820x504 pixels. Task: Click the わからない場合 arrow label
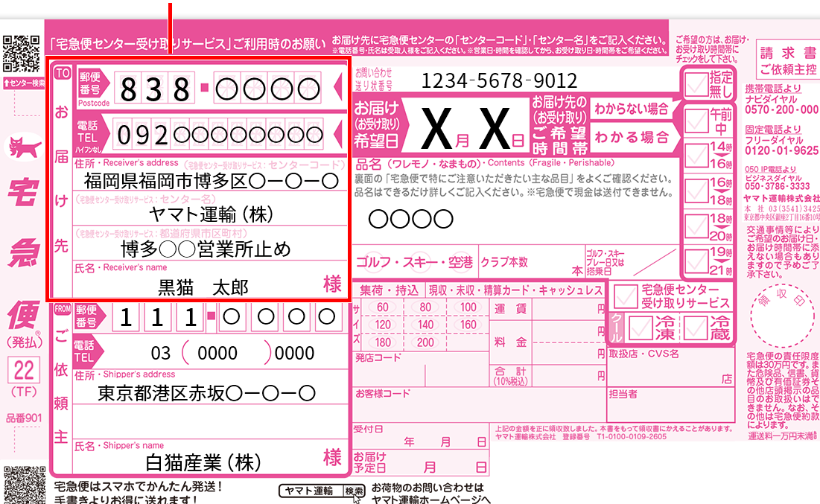click(x=633, y=109)
